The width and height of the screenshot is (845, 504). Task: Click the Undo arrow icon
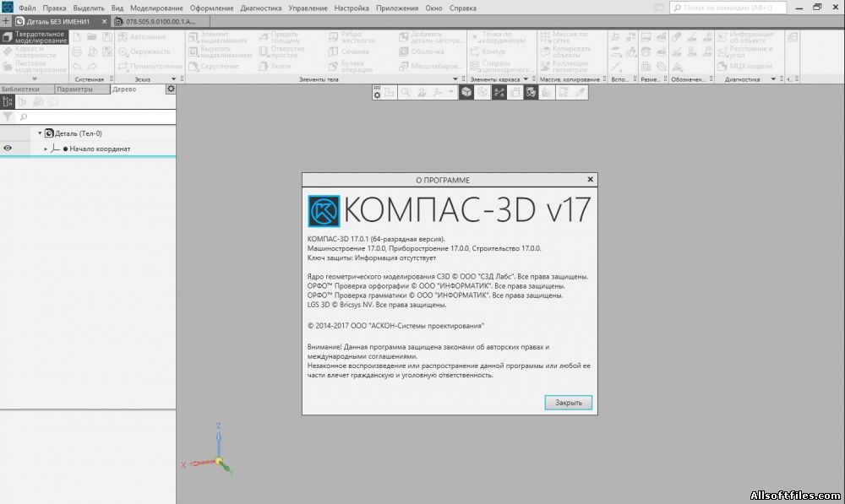pos(77,66)
